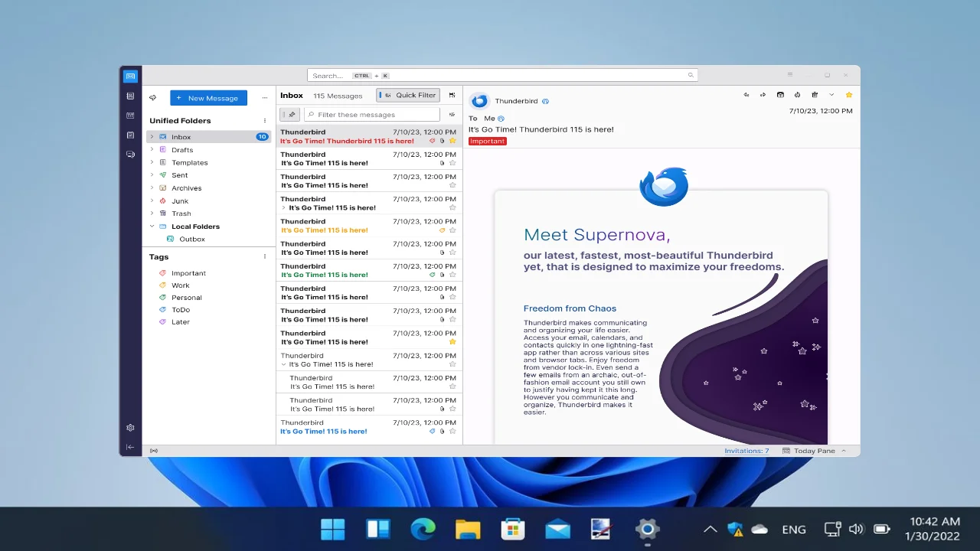980x551 pixels.
Task: Open the Calendar space icon
Action: (x=130, y=116)
